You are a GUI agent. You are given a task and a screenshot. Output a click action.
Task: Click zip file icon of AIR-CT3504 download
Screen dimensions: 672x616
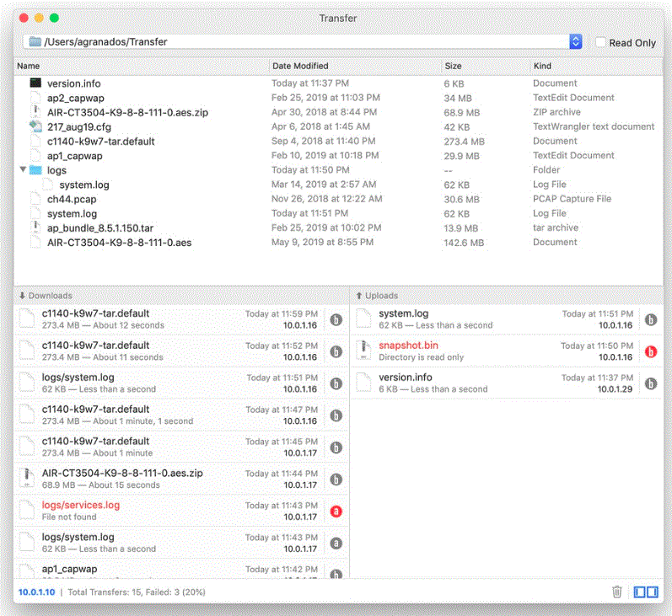coord(27,479)
